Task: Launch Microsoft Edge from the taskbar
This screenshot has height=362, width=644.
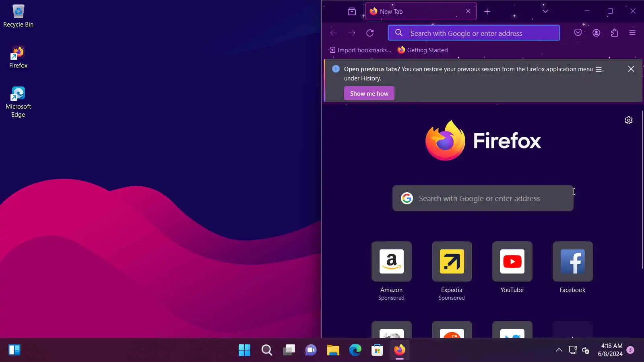Action: [x=355, y=350]
